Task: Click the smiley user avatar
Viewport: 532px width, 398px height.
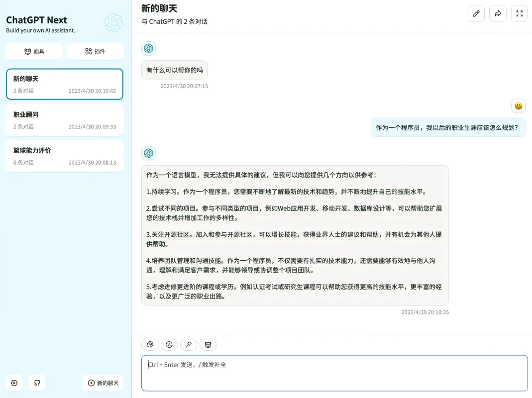Action: (x=519, y=106)
